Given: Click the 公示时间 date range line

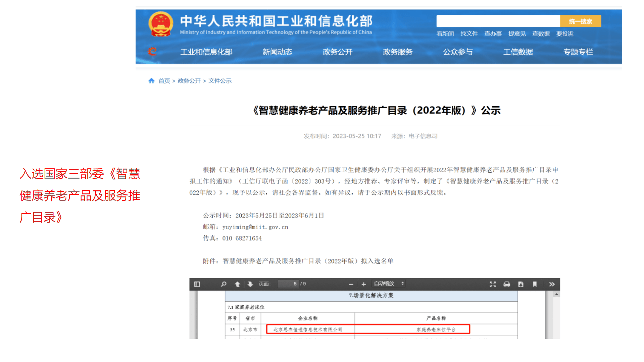Looking at the screenshot, I should [263, 216].
